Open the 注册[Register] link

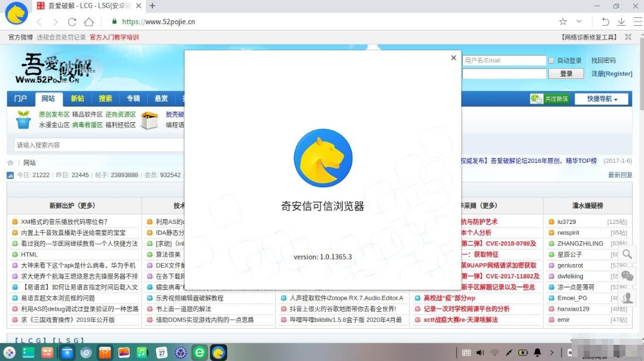click(611, 73)
